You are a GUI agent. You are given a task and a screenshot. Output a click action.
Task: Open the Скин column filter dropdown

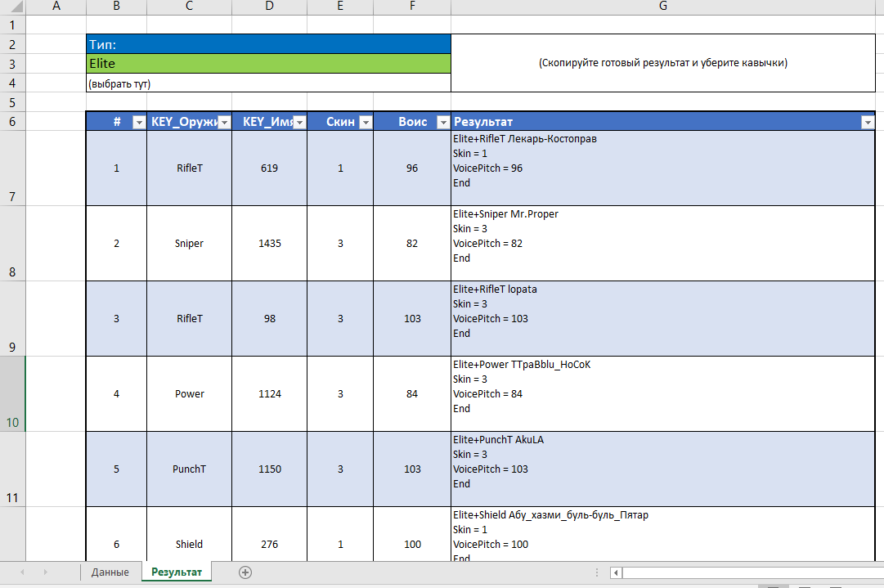tap(366, 123)
